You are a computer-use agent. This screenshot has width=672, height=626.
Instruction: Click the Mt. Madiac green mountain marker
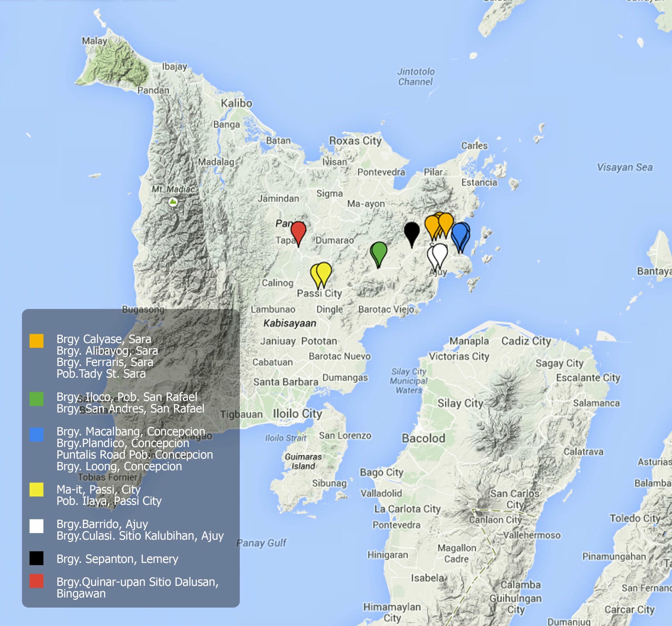click(x=173, y=202)
